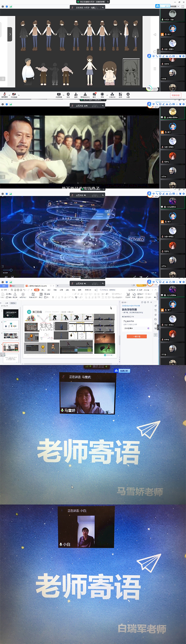Image resolution: width=186 pixels, height=644 pixels.
Task: Click the 录制 record icon
Action: (102, 95)
